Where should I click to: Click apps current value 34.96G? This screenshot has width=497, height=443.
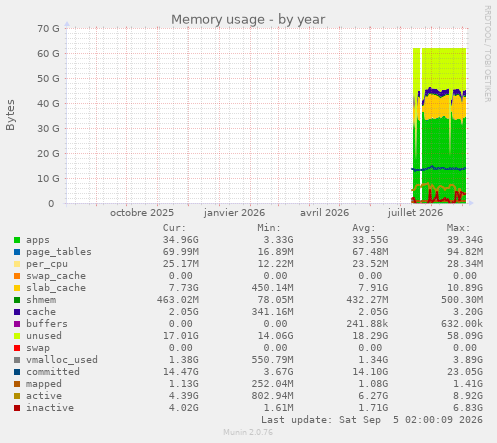[180, 240]
